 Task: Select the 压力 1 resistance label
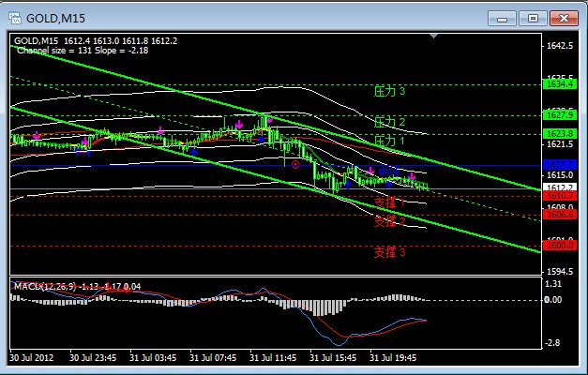(389, 141)
